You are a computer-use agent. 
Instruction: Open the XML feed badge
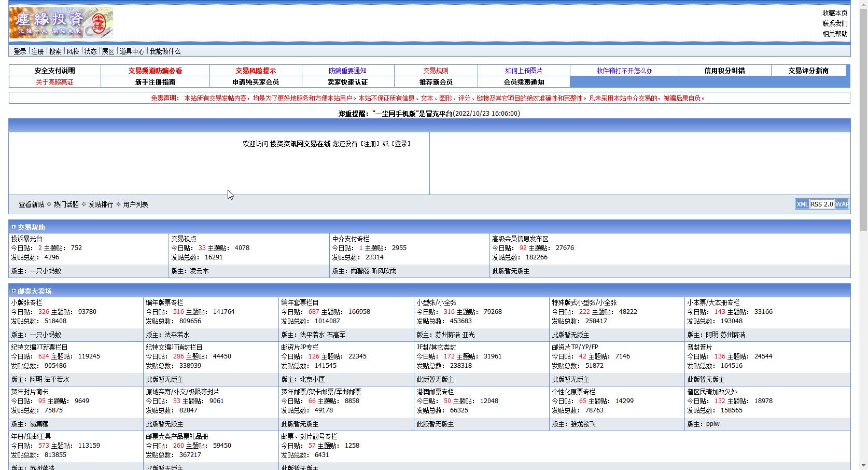802,204
